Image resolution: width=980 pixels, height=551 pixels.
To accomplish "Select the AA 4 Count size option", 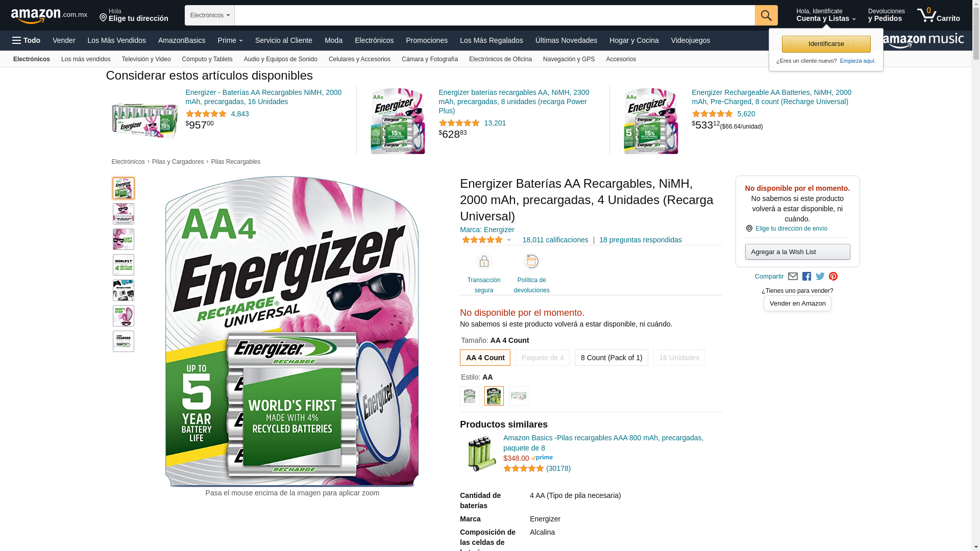I will [x=485, y=358].
